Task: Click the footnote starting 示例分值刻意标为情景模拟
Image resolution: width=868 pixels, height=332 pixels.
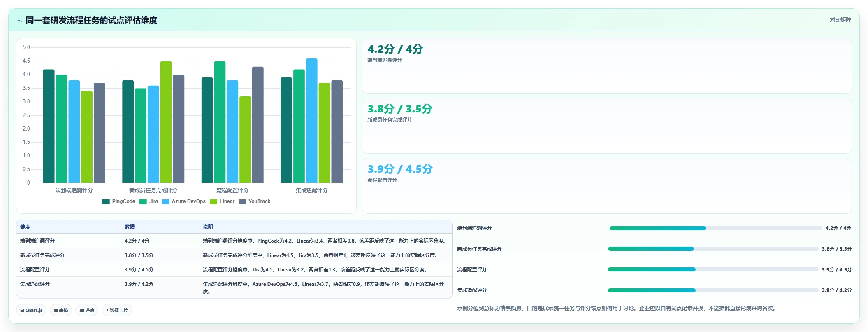Action: [617, 308]
